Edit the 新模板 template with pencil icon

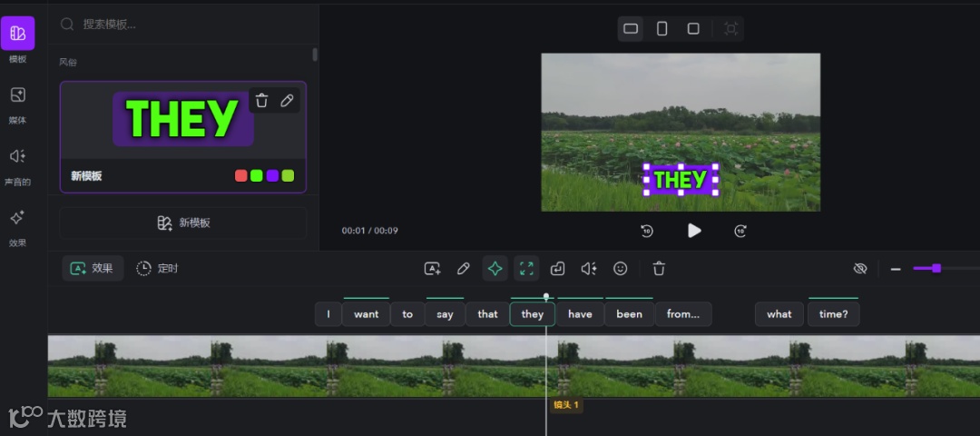coord(287,101)
